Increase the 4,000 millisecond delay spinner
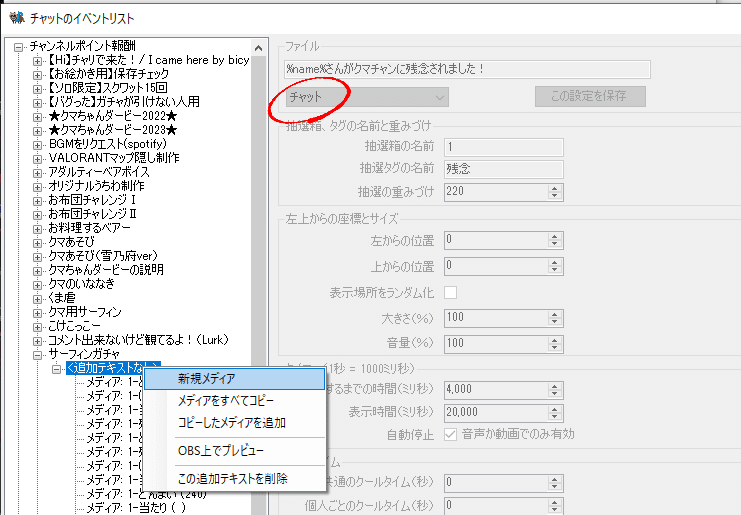The height and width of the screenshot is (515, 741). point(555,386)
